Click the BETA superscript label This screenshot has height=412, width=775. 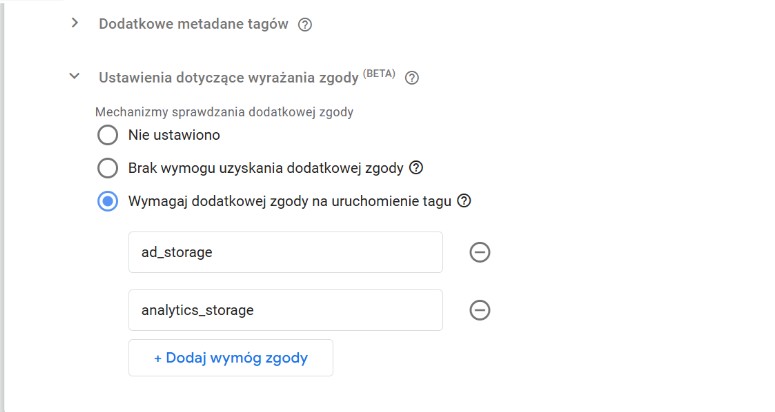(379, 73)
